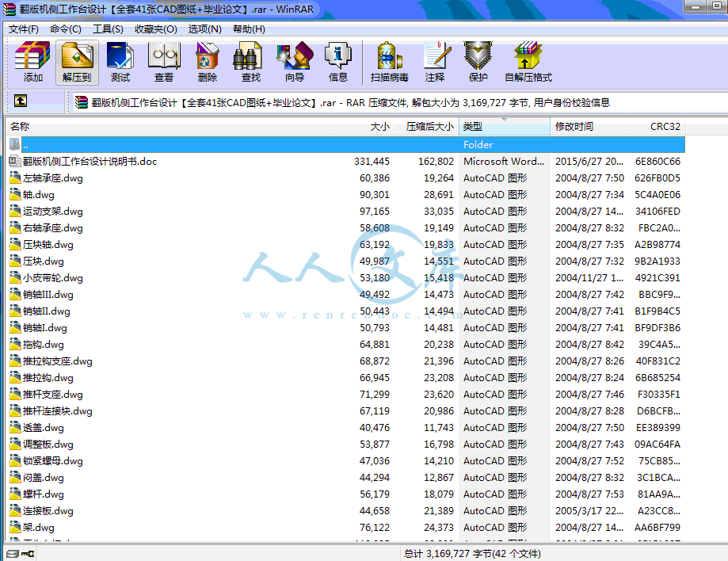Sort by the 名称 column header
This screenshot has height=561, width=728.
168,126
